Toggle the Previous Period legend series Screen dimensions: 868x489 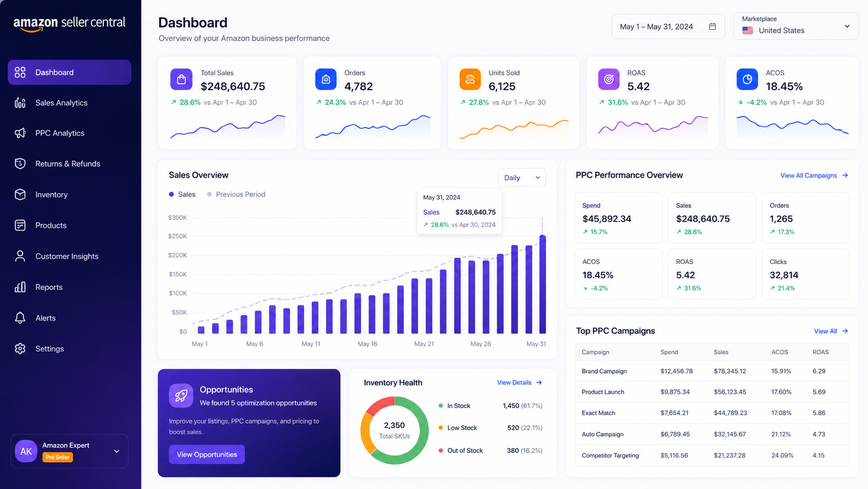[x=236, y=194]
